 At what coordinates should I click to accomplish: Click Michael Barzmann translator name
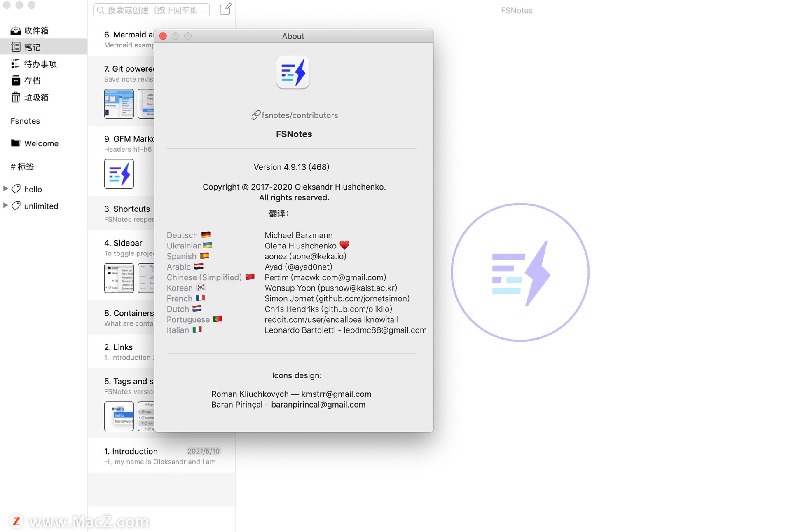(298, 235)
